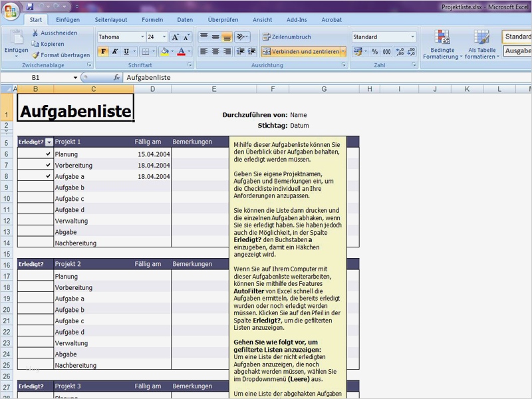Toggle Zeilenumbruch wrap text
This screenshot has width=532, height=399.
click(287, 37)
